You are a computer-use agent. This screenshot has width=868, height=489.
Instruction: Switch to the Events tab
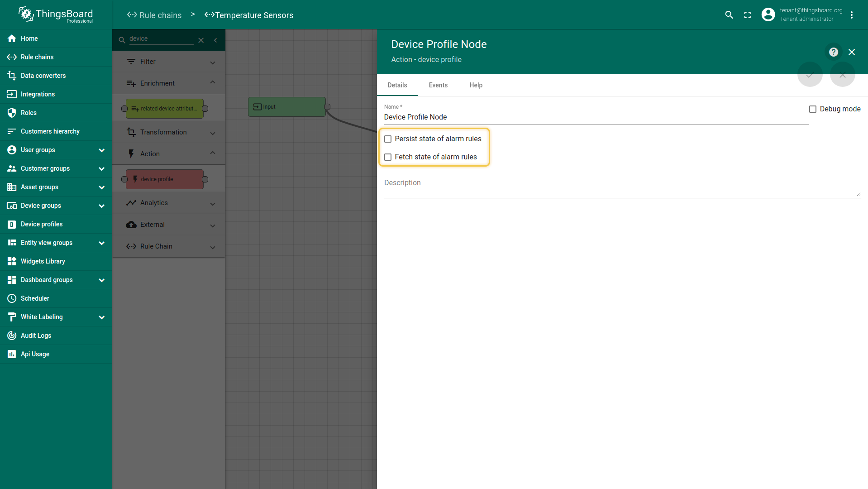pyautogui.click(x=438, y=85)
